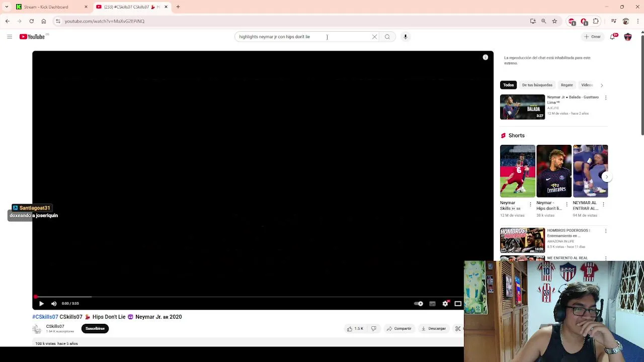Open the YouTube account avatar menu
This screenshot has width=644, height=362.
click(x=628, y=37)
